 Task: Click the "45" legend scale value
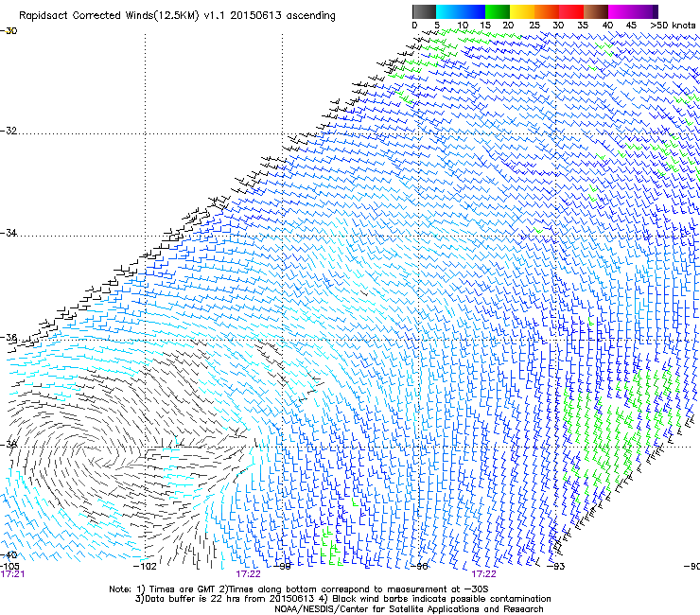coord(631,25)
